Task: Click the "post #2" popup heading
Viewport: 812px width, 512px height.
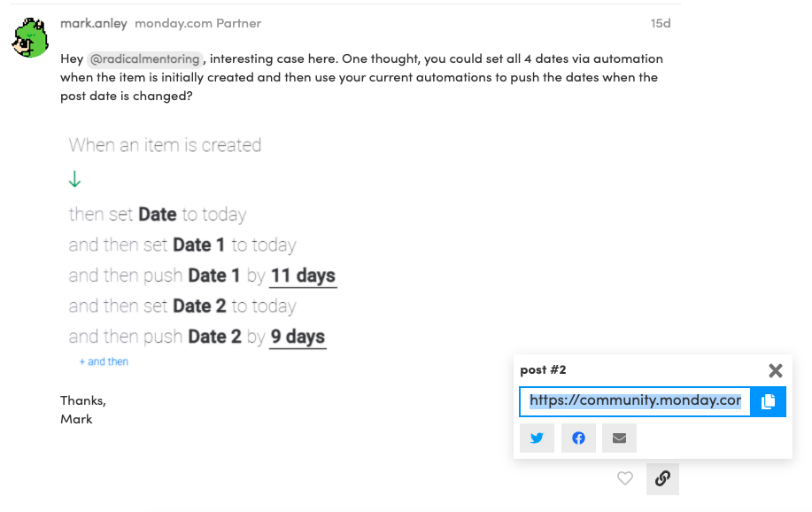Action: (543, 369)
